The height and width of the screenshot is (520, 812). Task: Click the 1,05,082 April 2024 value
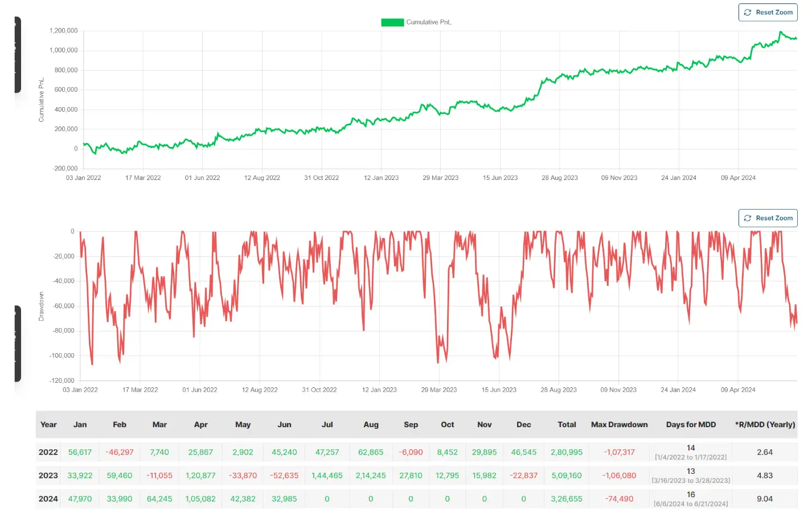tap(200, 499)
